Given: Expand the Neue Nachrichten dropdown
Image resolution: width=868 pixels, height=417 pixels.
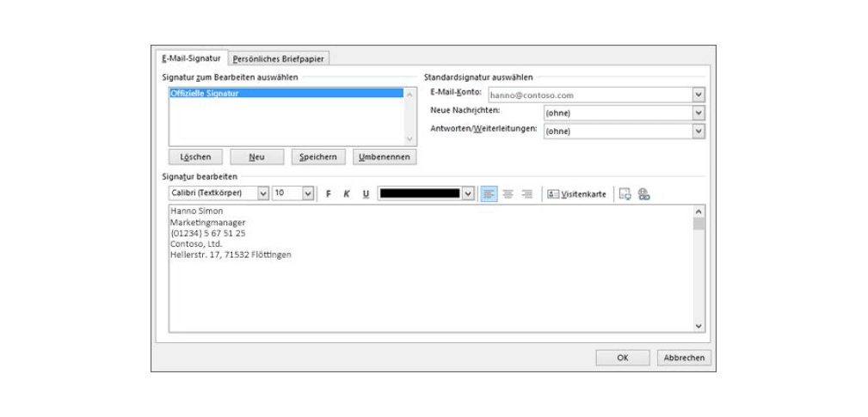Looking at the screenshot, I should (x=699, y=113).
